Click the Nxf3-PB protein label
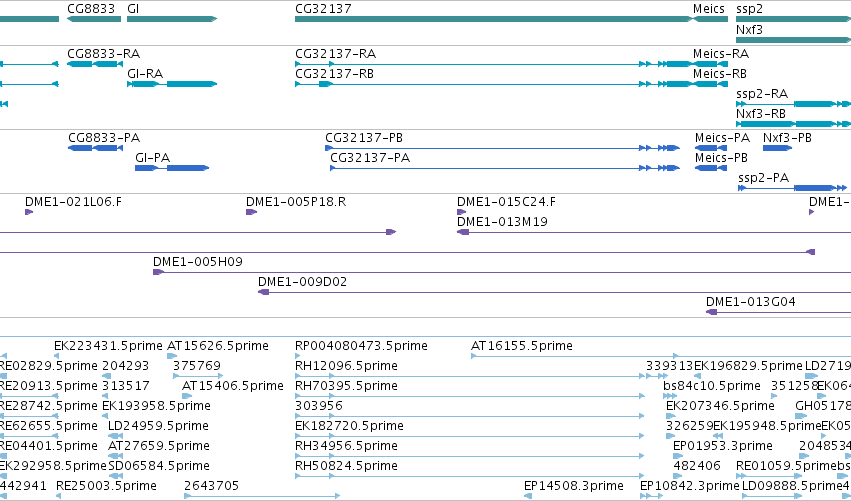Image resolution: width=851 pixels, height=501 pixels. 787,138
